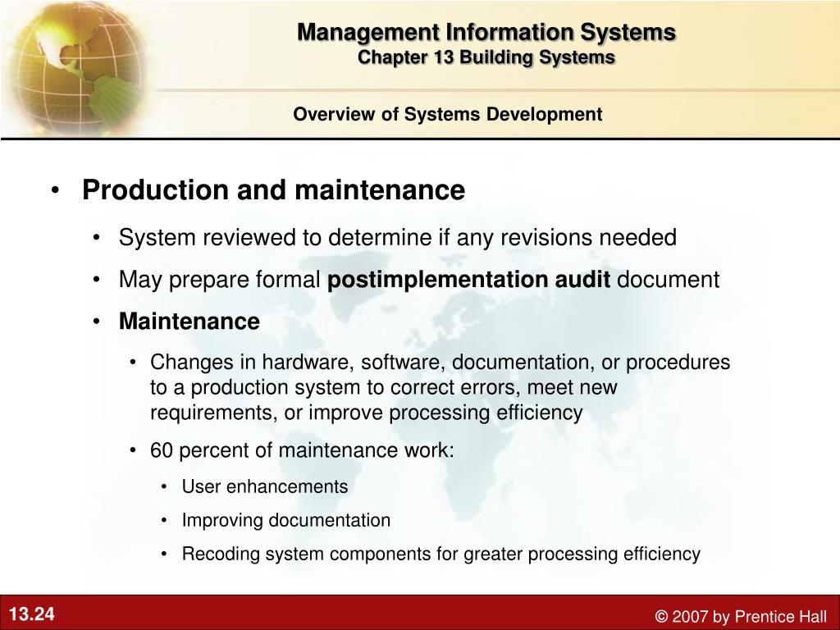The width and height of the screenshot is (840, 630).
Task: Select the bold 'Maintenance' bullet
Action: click(189, 322)
